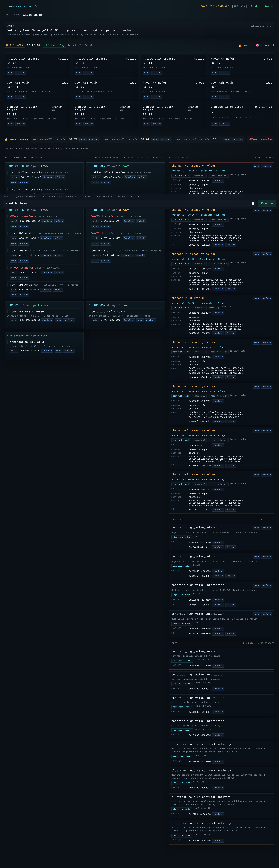This screenshot has width=279, height=868.
Task: Click snow in the Money Moves $5.14 ticker item
Action: tap(227, 139)
